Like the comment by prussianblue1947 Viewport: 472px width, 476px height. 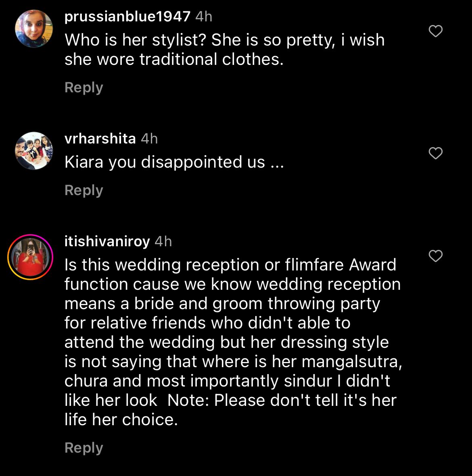[x=435, y=31]
